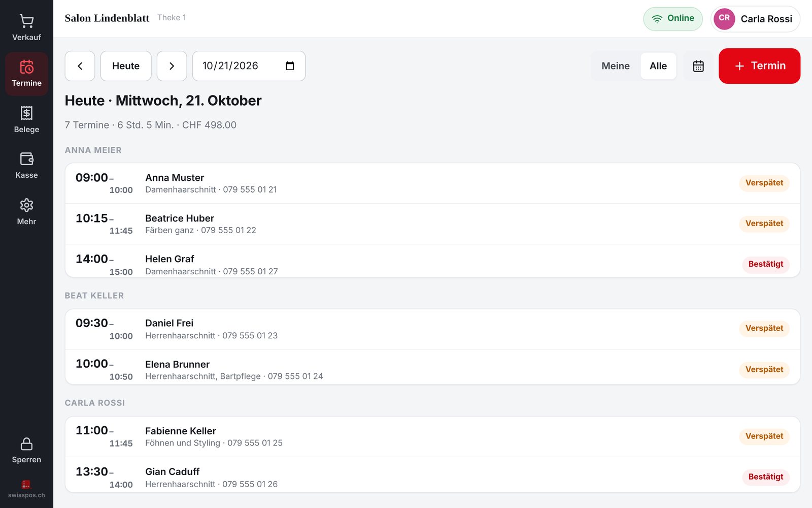Open the Termine calendar-clock section
Viewport: 812px width, 508px height.
tap(26, 74)
